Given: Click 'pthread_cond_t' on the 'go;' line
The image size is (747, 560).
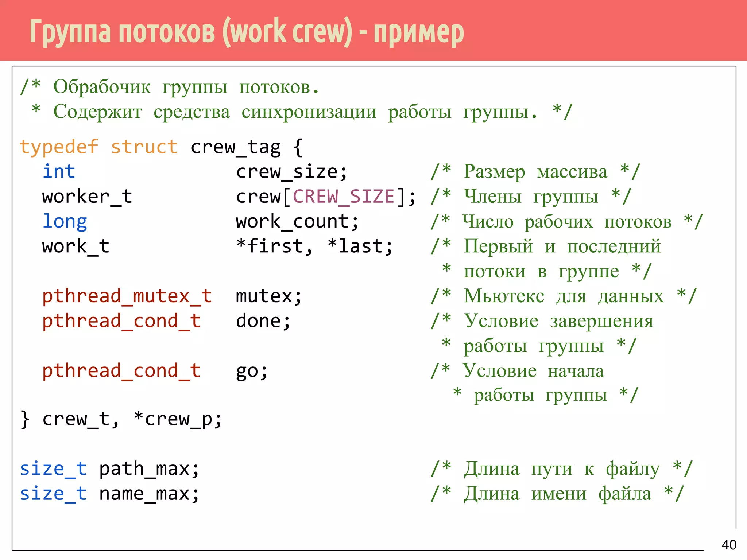Looking at the screenshot, I should [121, 371].
